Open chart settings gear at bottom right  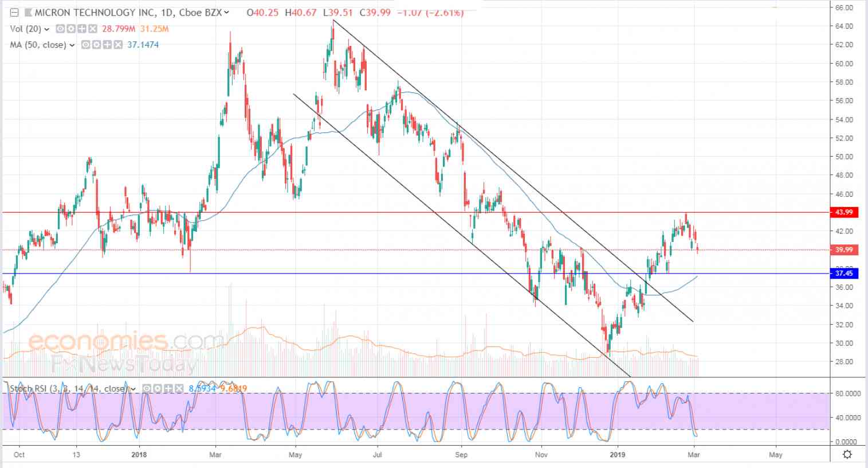coord(847,454)
